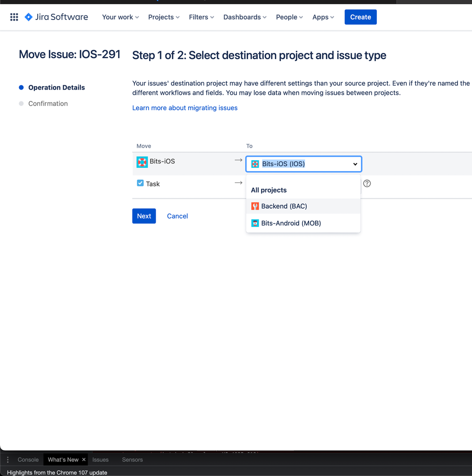Switch to the Console DevTools tab

point(28,460)
